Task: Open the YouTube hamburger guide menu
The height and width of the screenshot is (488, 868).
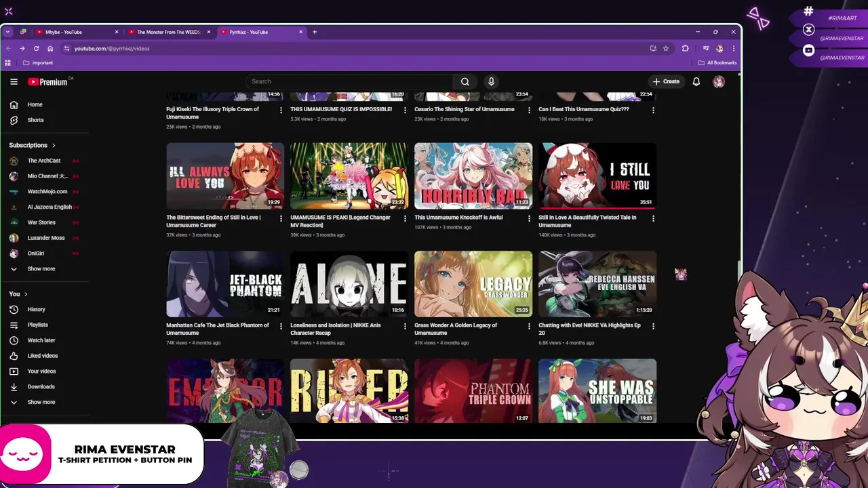Action: (14, 81)
